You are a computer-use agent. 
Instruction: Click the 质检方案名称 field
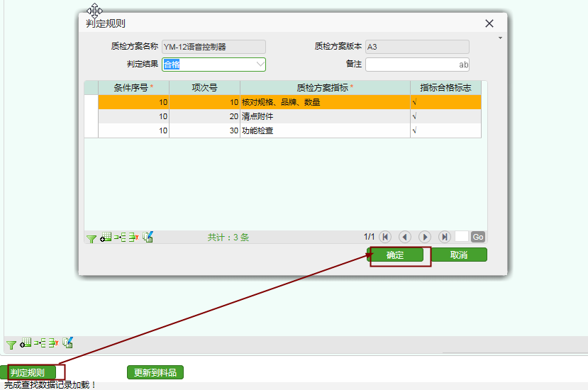213,47
